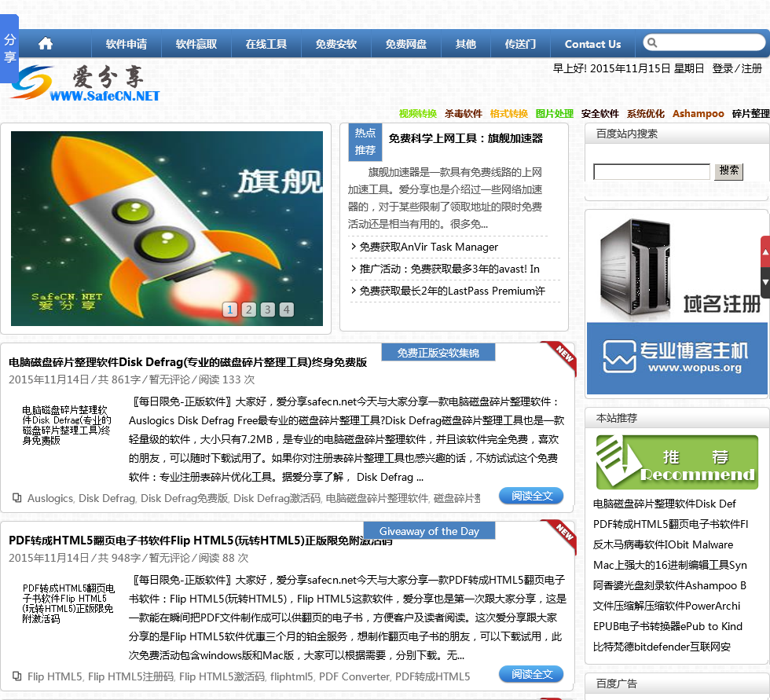Open the 传送门 menu
The height and width of the screenshot is (700, 770).
click(x=520, y=44)
